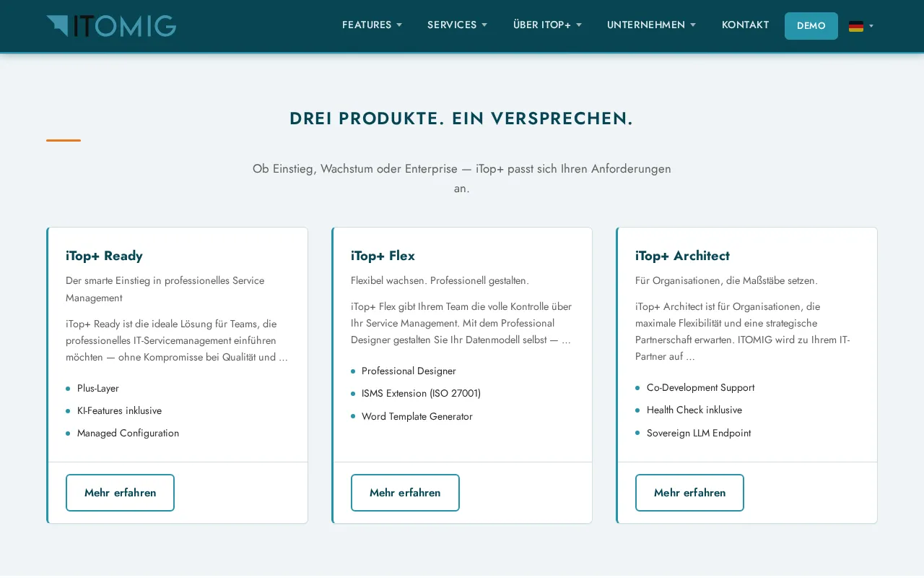This screenshot has width=924, height=578.
Task: Click the tagline Flexibel wachsen. Professionell gestalten.
Action: (x=440, y=280)
